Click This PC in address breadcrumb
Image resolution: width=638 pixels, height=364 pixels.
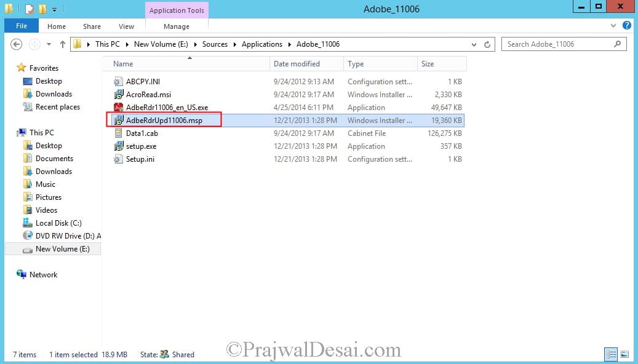[x=108, y=44]
